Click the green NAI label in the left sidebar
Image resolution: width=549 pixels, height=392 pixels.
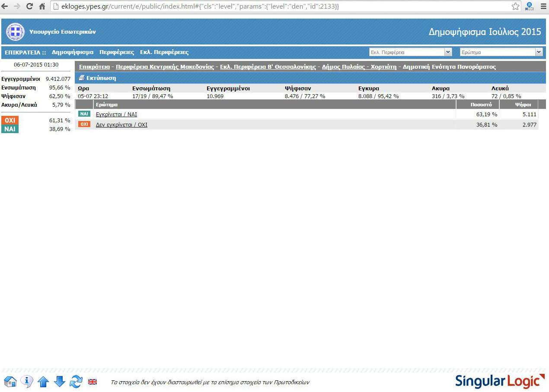10,129
